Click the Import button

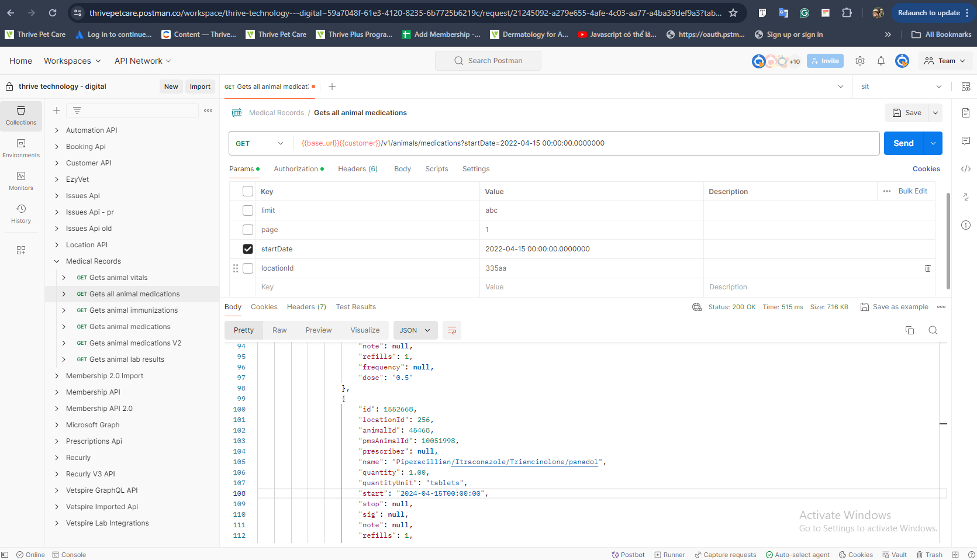point(200,87)
